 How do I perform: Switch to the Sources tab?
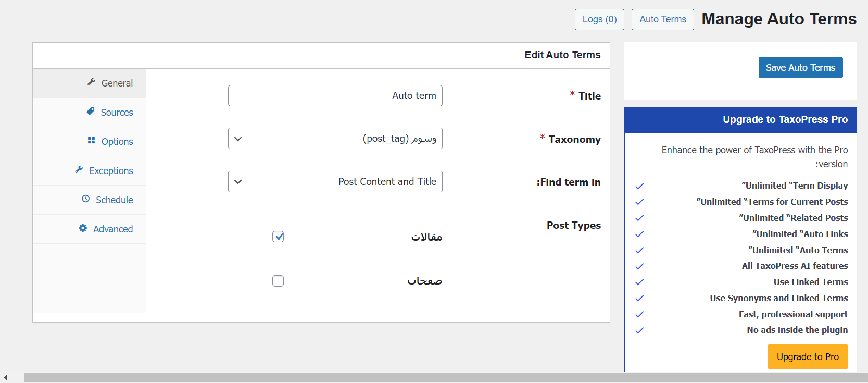(117, 113)
